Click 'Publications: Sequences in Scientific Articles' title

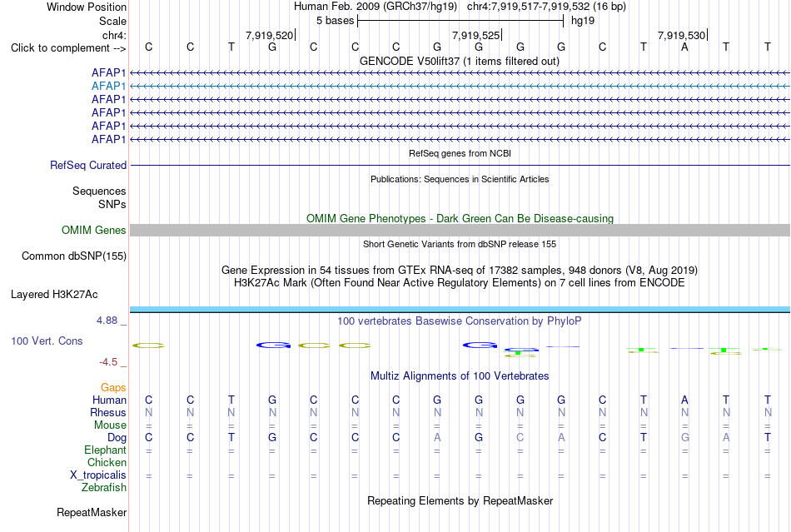tap(460, 179)
